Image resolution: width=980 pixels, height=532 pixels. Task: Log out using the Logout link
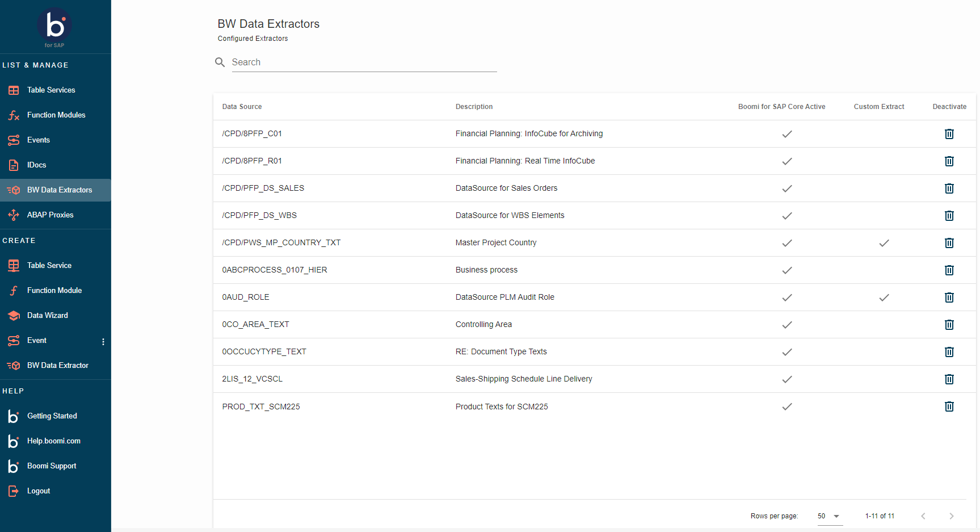[39, 491]
